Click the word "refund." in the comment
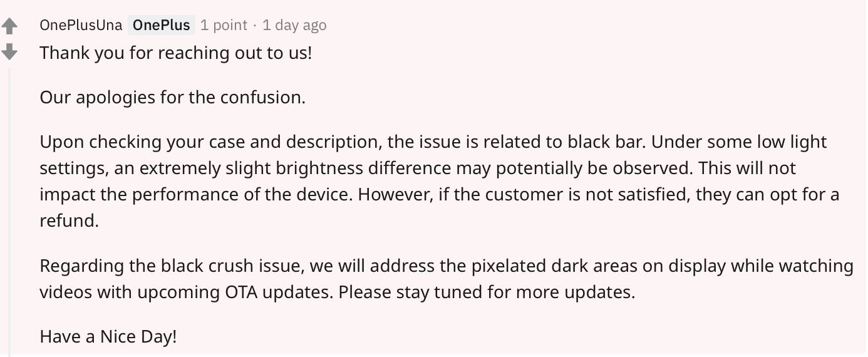This screenshot has height=357, width=868. tap(70, 222)
